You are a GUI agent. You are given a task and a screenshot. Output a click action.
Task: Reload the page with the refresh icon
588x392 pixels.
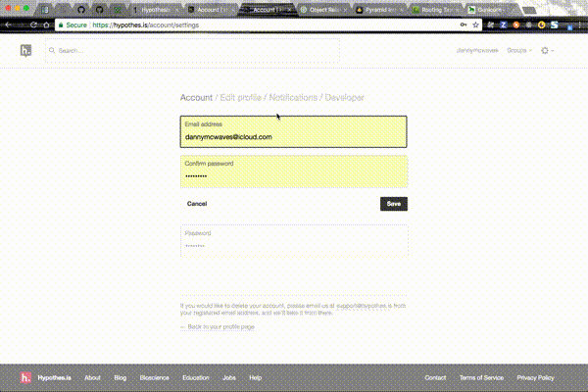(x=33, y=24)
